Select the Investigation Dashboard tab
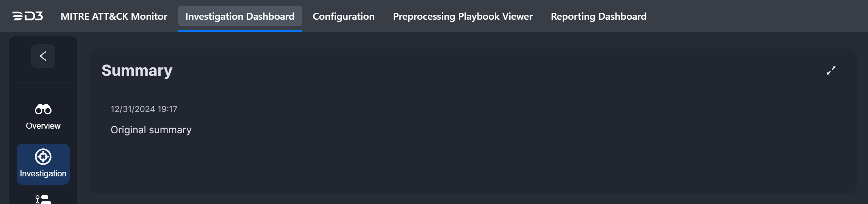The width and height of the screenshot is (868, 204). tap(240, 16)
